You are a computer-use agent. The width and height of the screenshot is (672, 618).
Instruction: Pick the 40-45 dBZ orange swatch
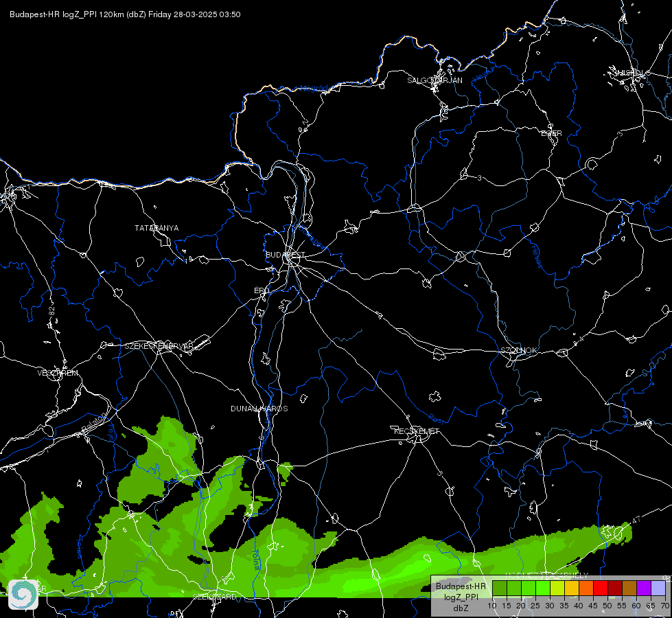(x=586, y=588)
